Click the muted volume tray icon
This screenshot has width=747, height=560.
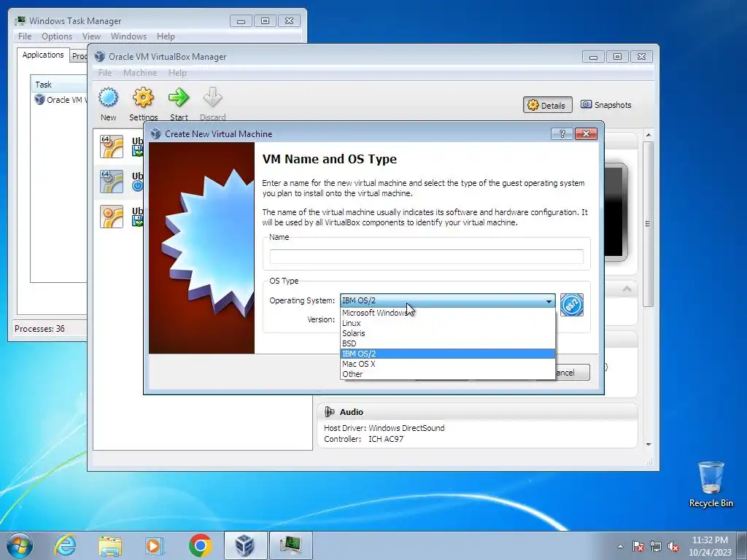(x=673, y=546)
